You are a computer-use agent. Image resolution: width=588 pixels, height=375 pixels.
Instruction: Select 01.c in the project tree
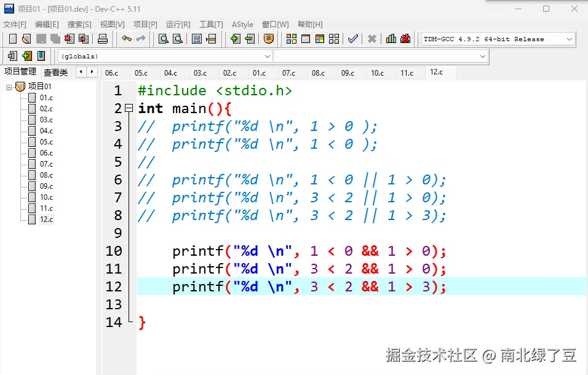coord(46,98)
